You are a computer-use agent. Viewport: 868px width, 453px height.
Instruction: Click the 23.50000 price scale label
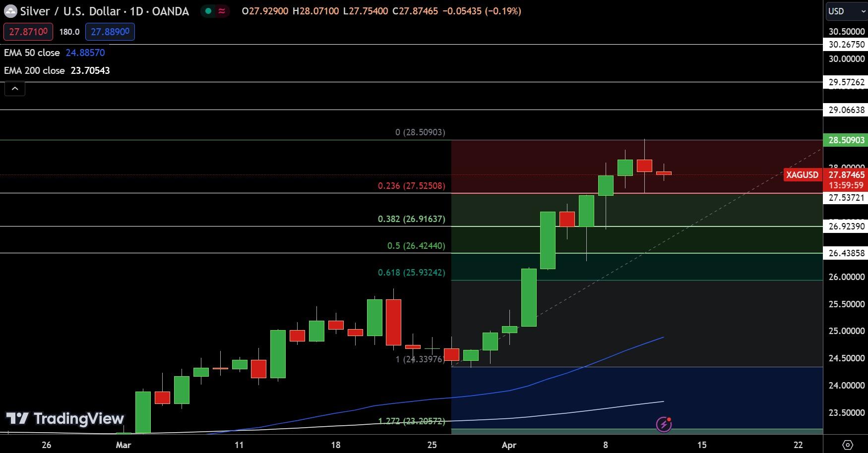pyautogui.click(x=847, y=413)
